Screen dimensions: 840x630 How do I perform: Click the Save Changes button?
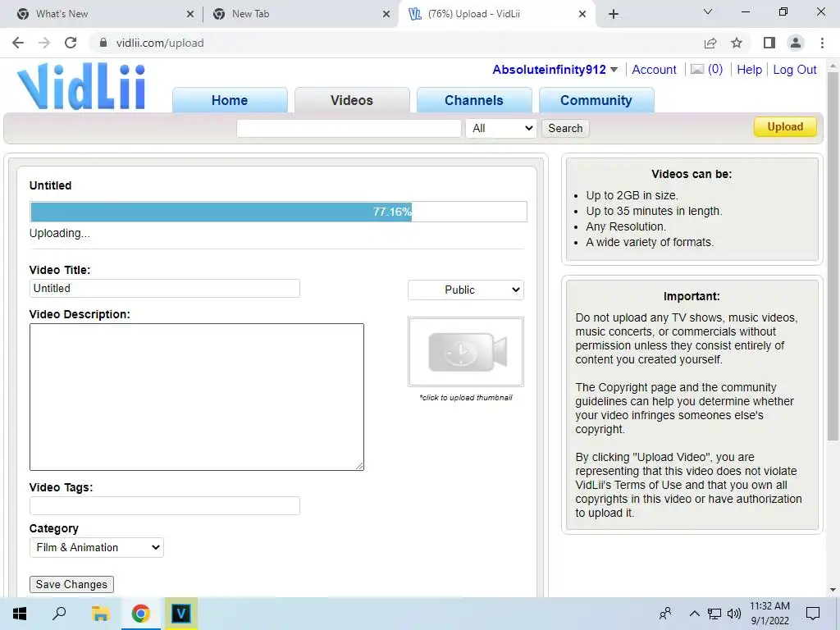click(71, 584)
